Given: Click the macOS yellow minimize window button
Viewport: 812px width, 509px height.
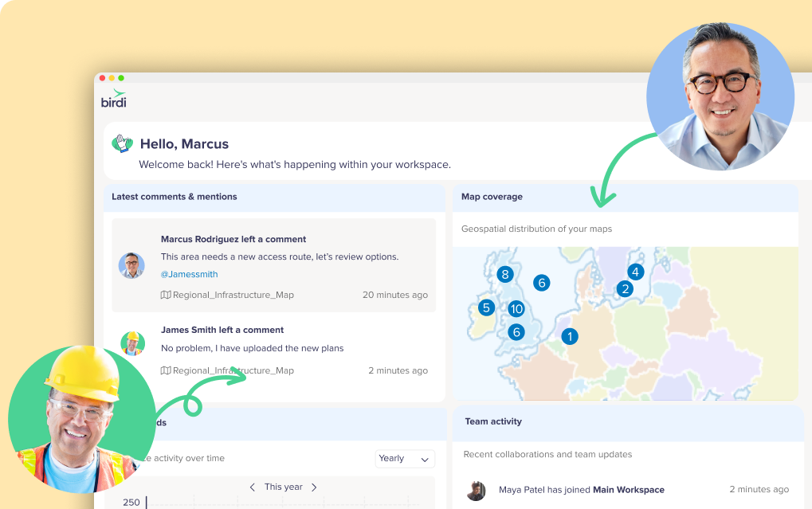Looking at the screenshot, I should click(x=112, y=78).
